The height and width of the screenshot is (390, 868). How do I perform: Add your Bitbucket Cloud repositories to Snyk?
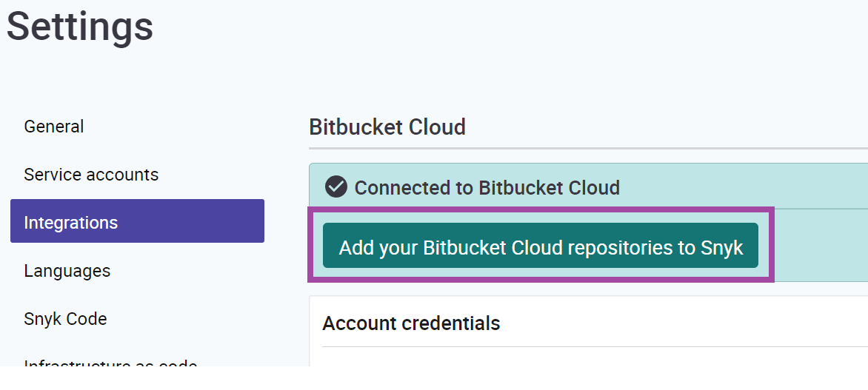541,246
